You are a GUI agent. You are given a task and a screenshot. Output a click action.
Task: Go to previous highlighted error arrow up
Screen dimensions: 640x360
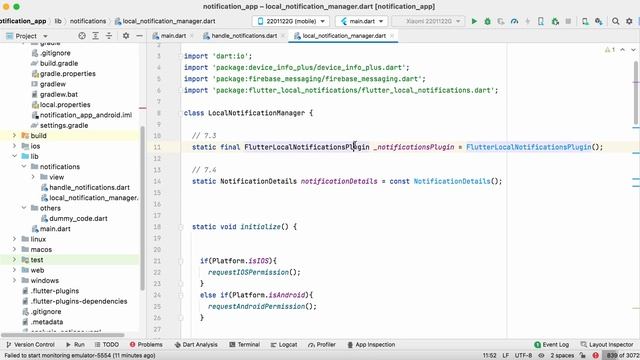(622, 50)
